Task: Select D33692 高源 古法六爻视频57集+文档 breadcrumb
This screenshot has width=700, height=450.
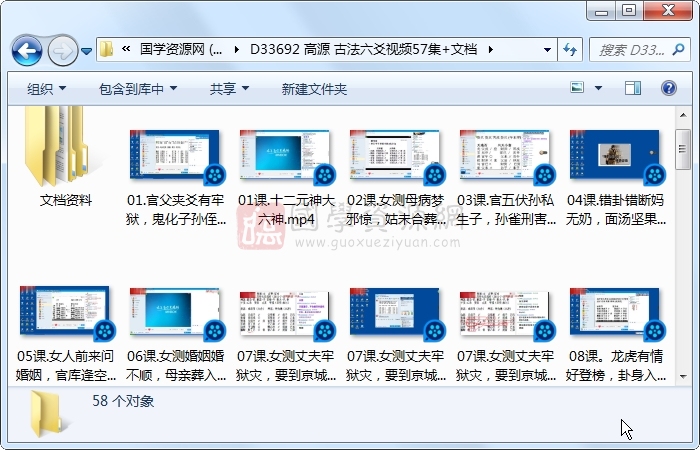Action: click(363, 49)
